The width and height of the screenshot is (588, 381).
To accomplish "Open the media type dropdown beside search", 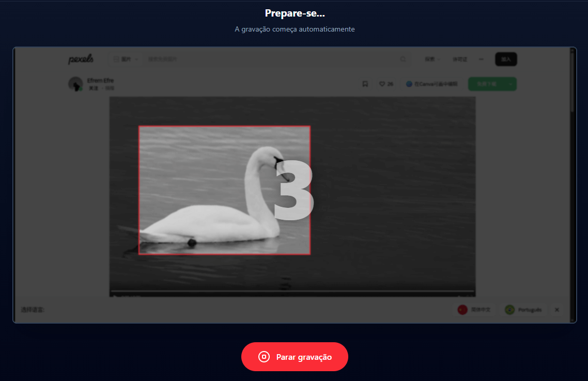I will 126,59.
